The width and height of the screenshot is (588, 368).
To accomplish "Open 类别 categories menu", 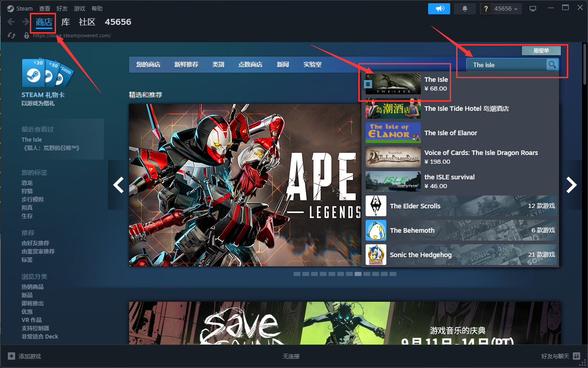I will (218, 64).
